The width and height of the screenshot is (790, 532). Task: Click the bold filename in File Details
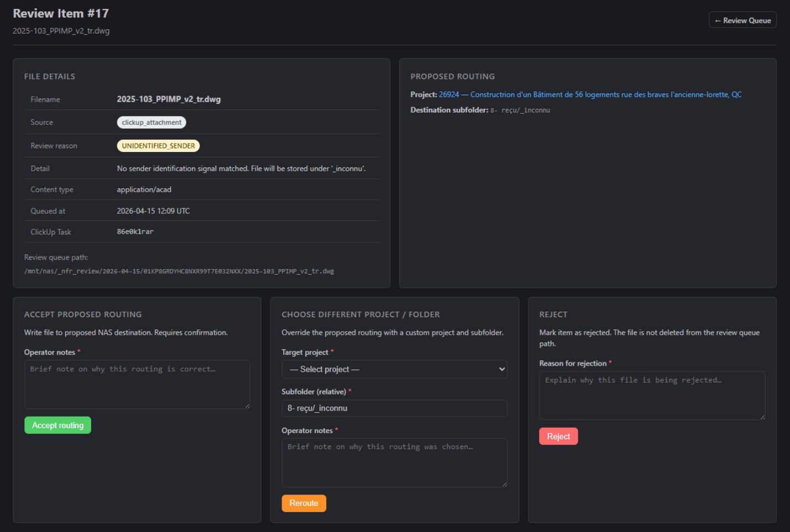(x=169, y=99)
